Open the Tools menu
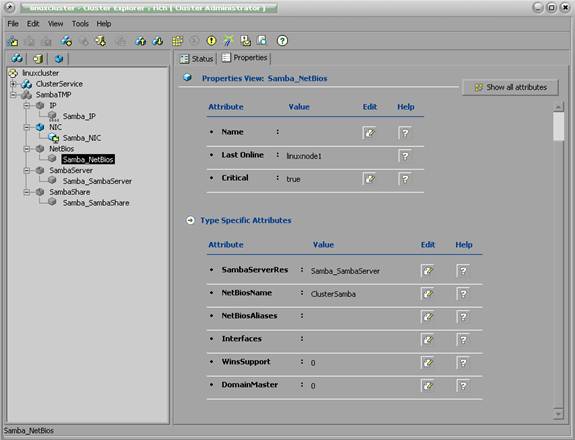575x440 pixels. (80, 24)
